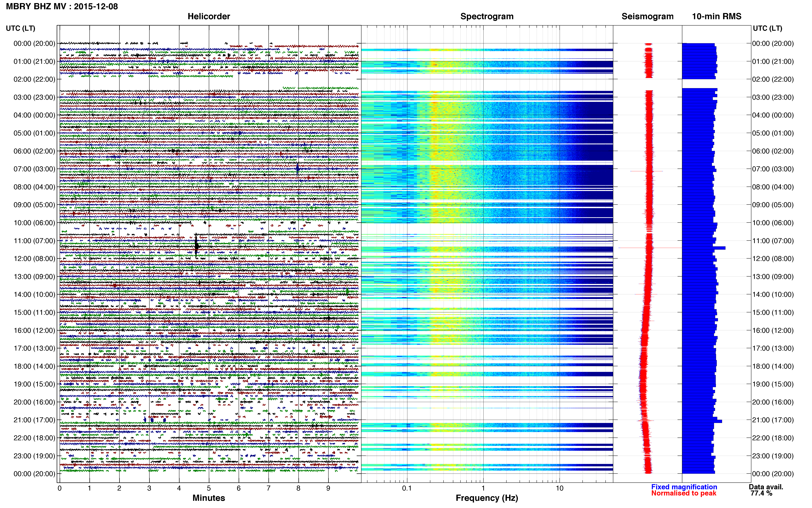Click the left axis label 18:00 (14:00)
Screen dimensions: 812x508
[x=34, y=366]
